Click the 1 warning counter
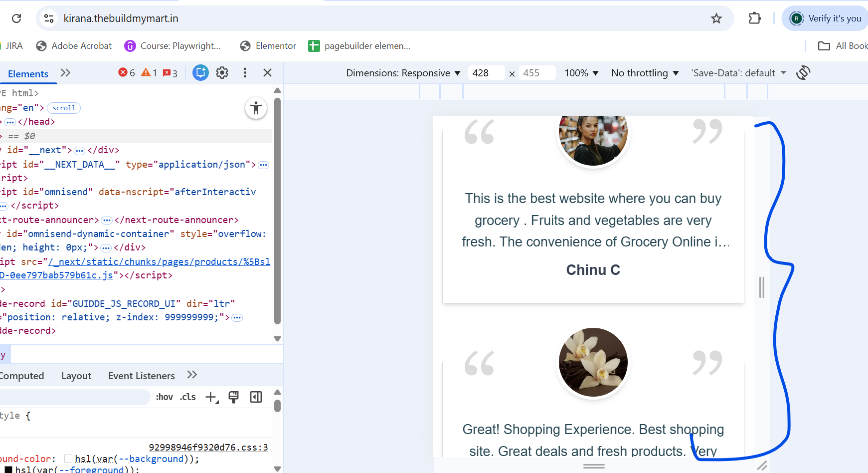Viewport: 868px width, 473px height. click(x=150, y=73)
